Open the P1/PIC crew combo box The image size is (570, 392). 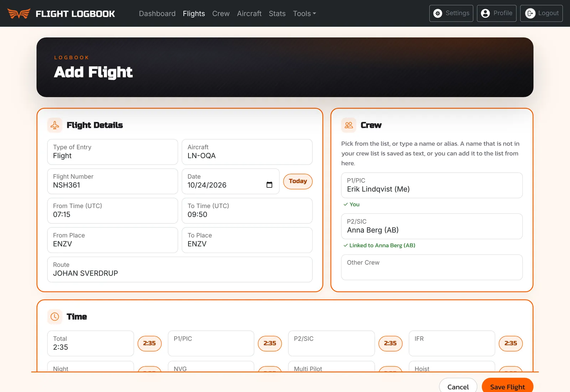coord(432,185)
